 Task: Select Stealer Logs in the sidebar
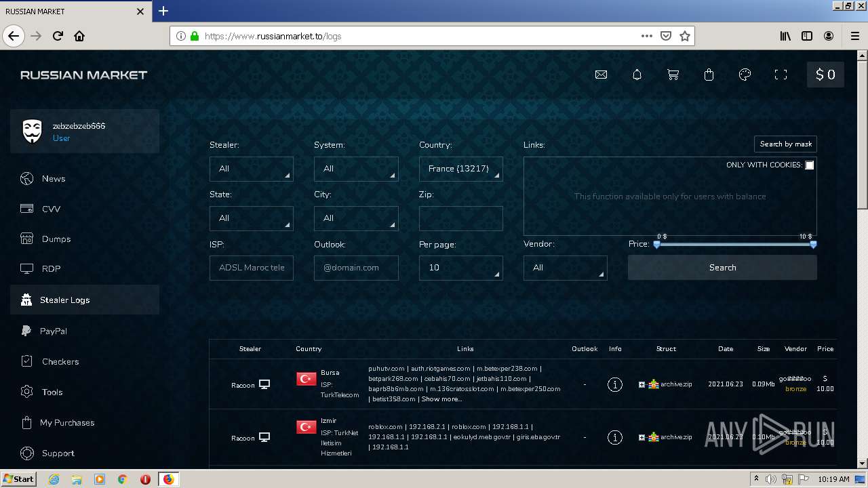click(85, 300)
